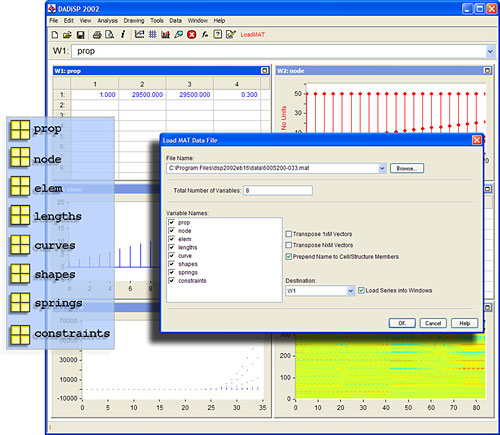Open the Edit menu
The height and width of the screenshot is (435, 500).
pyautogui.click(x=69, y=21)
